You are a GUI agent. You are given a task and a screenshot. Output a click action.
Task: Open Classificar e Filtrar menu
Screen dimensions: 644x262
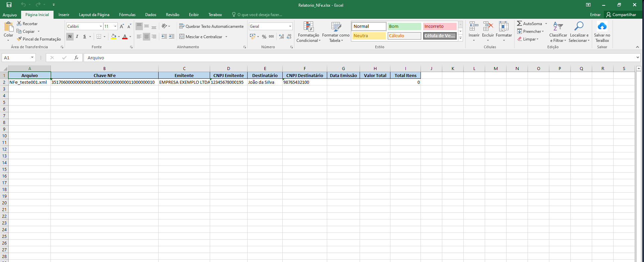pos(558,32)
